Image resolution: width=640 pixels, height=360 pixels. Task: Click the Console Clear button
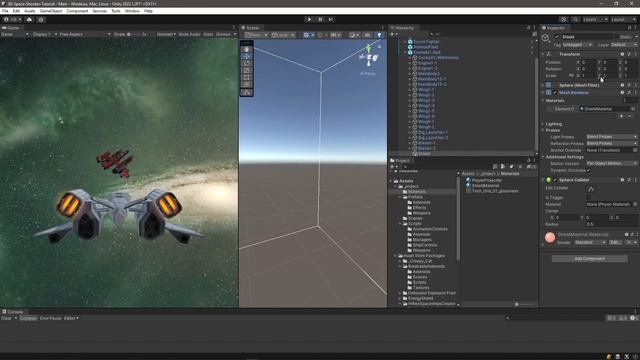tap(6, 318)
